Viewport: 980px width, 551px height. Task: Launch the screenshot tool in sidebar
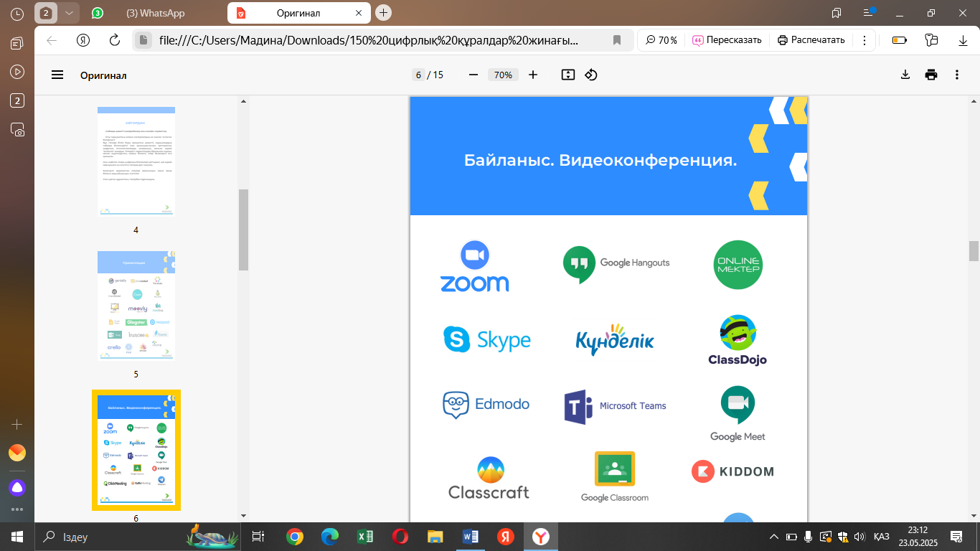click(x=17, y=129)
